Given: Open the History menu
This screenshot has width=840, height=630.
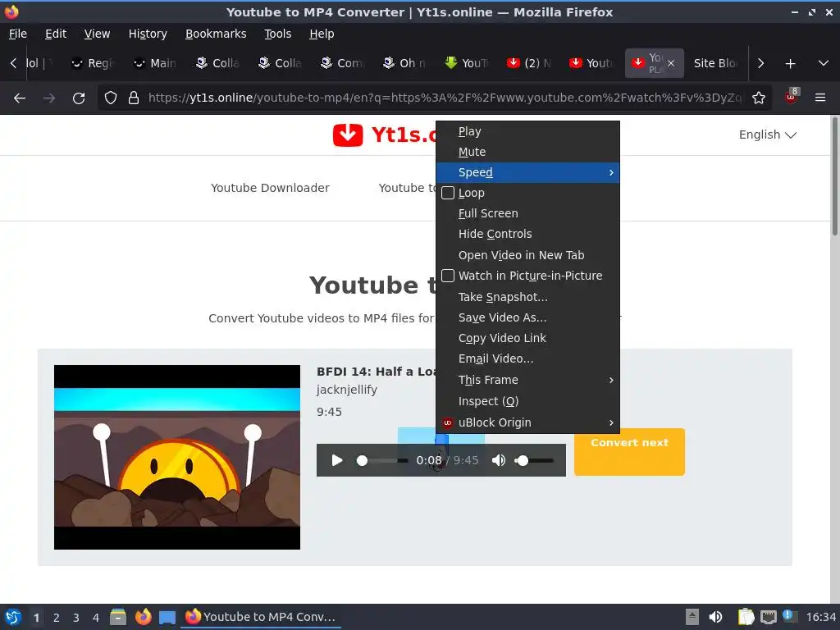Looking at the screenshot, I should coord(148,34).
